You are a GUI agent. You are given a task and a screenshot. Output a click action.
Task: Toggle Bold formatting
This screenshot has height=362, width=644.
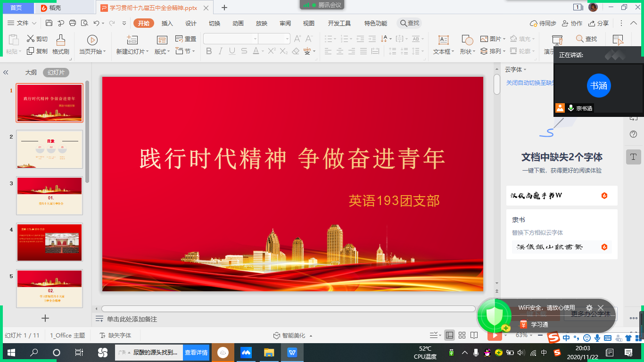[x=209, y=51]
